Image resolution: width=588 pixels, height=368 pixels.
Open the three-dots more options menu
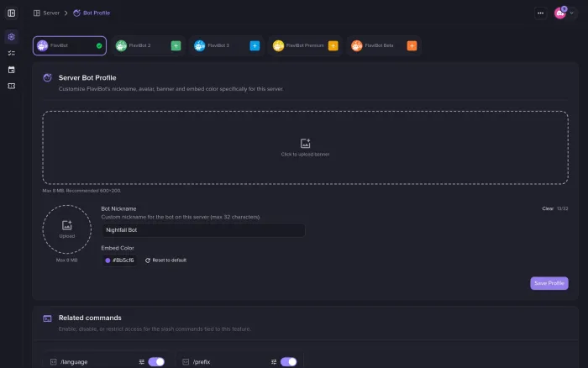pyautogui.click(x=540, y=13)
